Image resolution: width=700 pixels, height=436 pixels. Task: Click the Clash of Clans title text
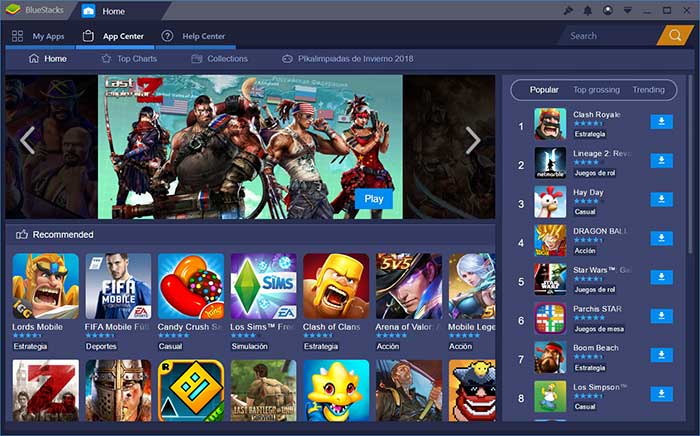(x=331, y=327)
